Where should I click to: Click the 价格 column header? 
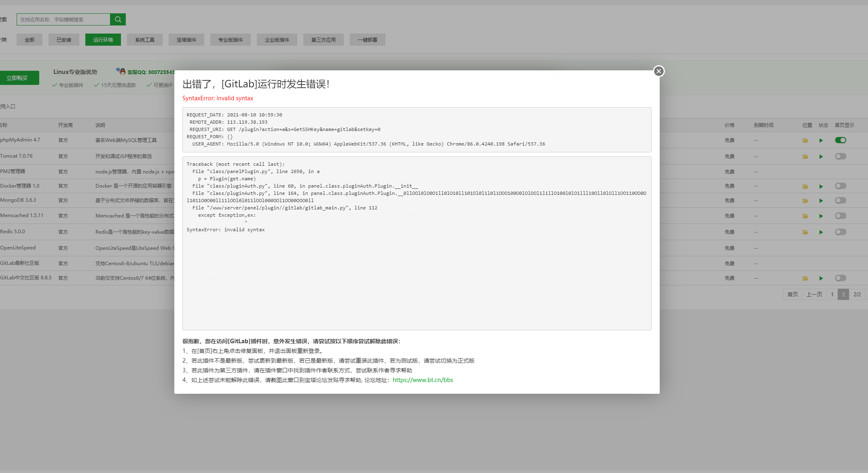730,125
